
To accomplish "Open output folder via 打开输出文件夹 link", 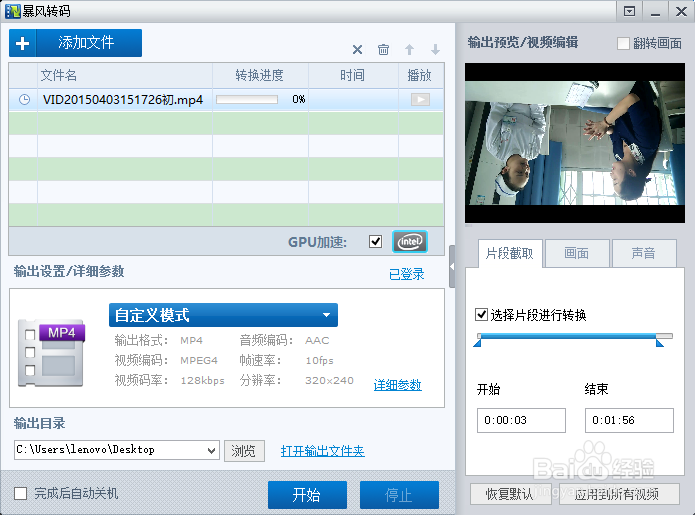I will tap(323, 451).
